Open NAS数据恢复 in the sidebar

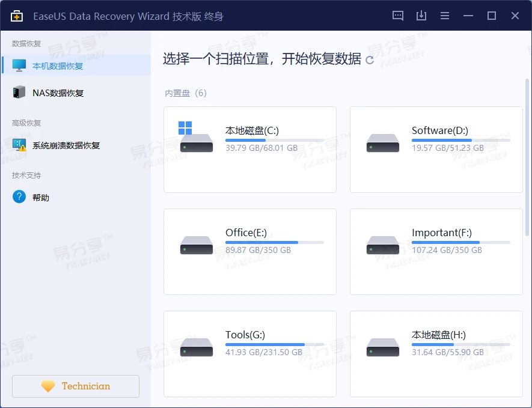(76, 93)
